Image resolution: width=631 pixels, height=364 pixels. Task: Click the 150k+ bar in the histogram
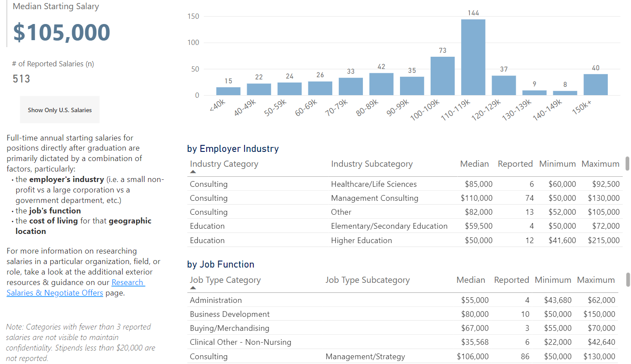[x=595, y=85]
